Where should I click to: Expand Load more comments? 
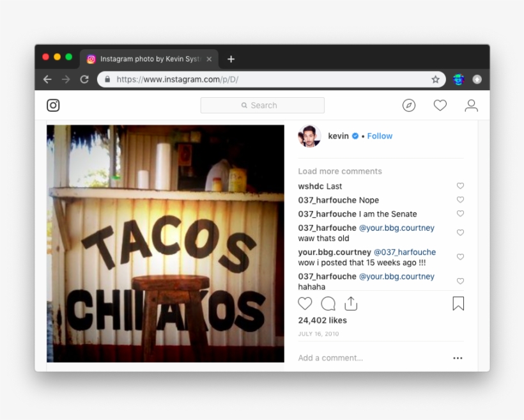click(x=340, y=171)
